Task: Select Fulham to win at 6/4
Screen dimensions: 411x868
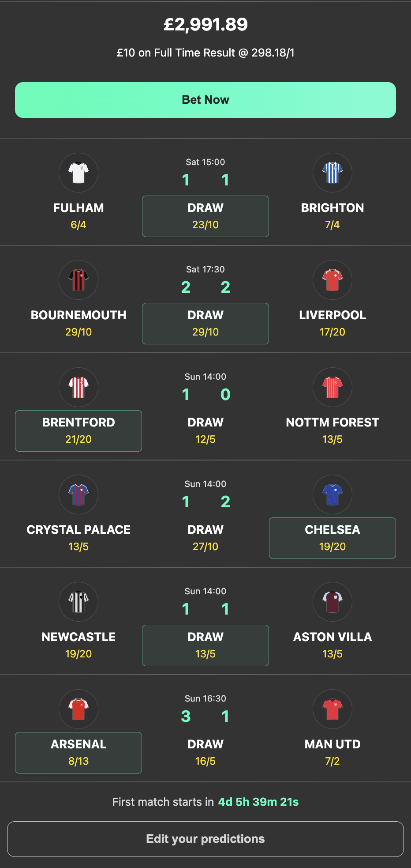Action: tap(78, 216)
